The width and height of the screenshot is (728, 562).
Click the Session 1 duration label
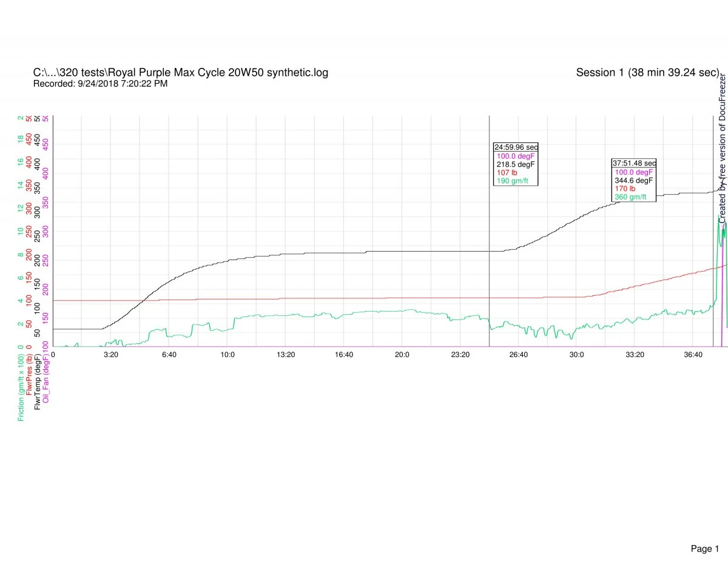[647, 73]
